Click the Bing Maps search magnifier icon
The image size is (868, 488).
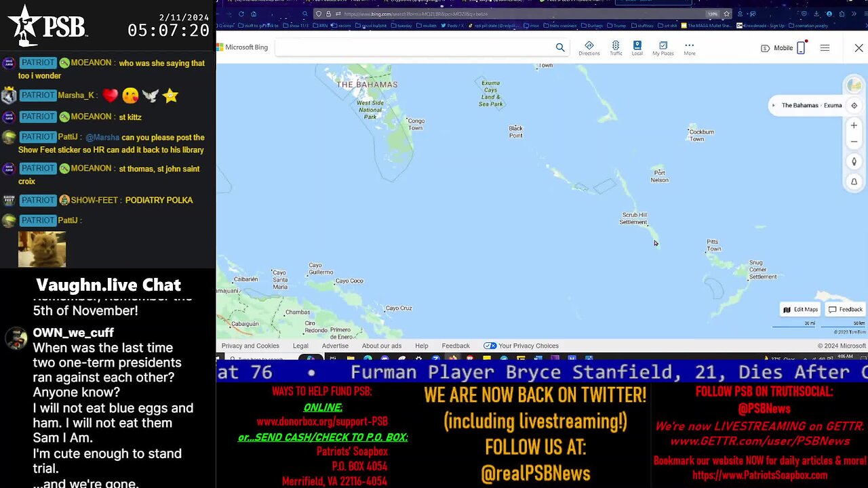click(560, 47)
